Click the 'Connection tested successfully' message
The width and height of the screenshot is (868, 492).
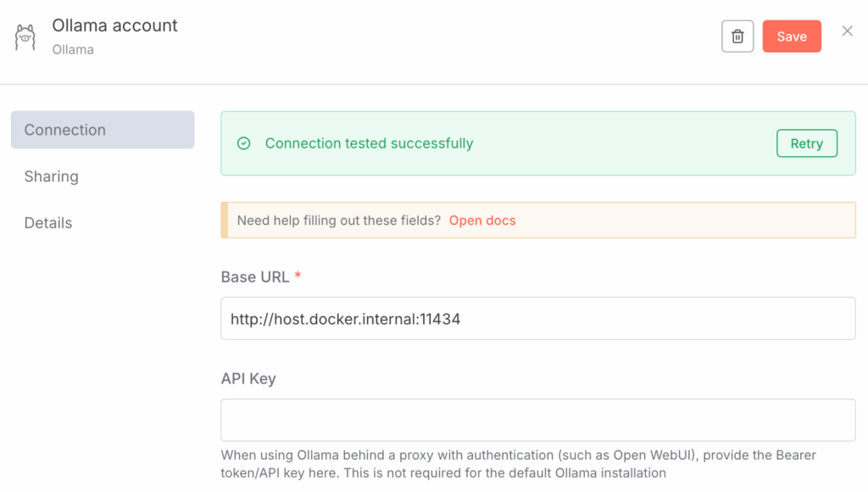pos(369,143)
